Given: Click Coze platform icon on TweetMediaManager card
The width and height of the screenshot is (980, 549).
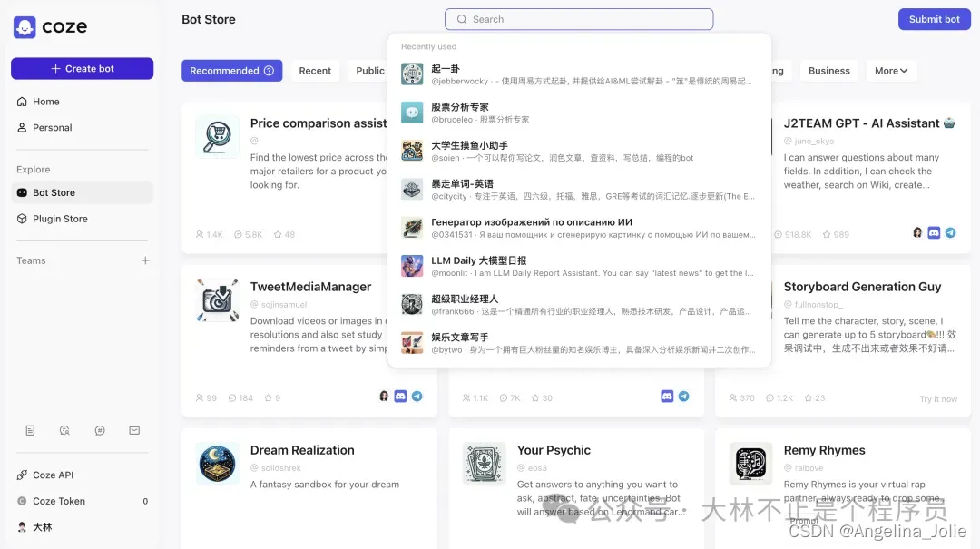Looking at the screenshot, I should (x=384, y=397).
